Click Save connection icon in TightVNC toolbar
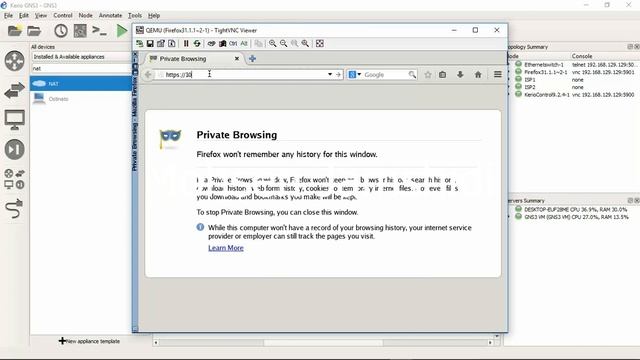Screen dimensions: 640x360 (150, 43)
